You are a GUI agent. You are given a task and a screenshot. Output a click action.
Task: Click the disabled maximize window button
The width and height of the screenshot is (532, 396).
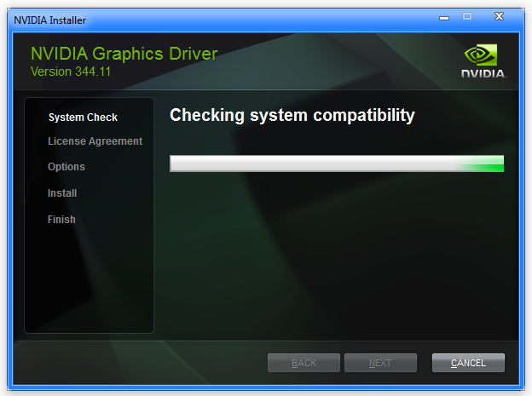[467, 16]
